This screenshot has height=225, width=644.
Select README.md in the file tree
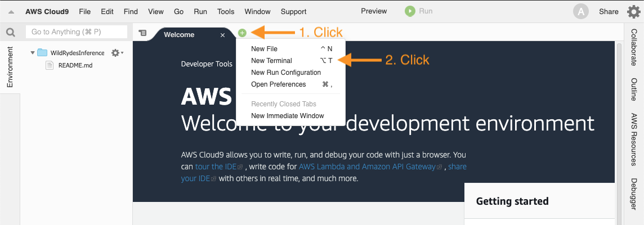click(x=75, y=65)
